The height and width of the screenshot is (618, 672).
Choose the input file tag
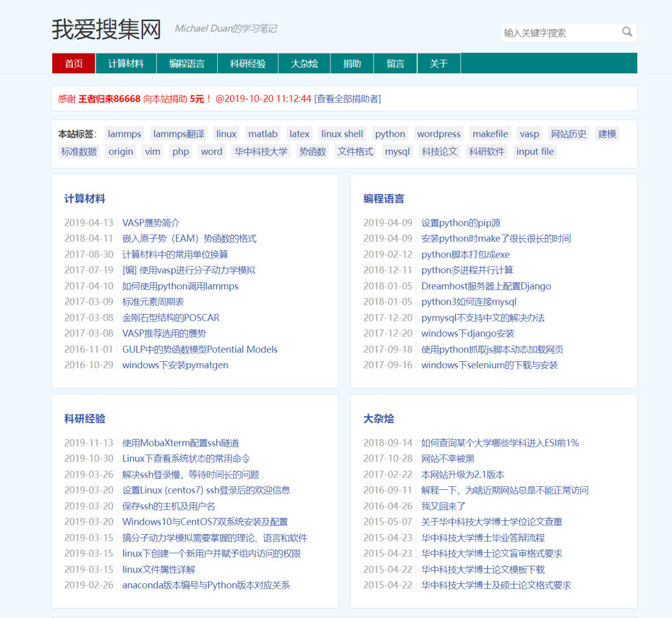point(535,152)
